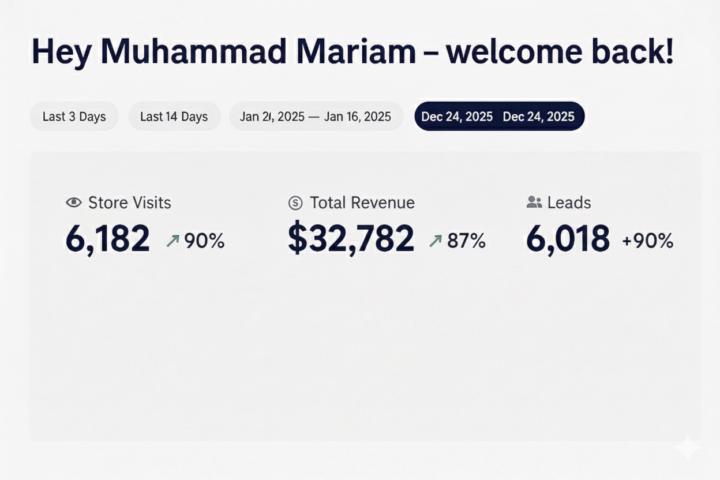Open the Total Revenue metric label
The height and width of the screenshot is (480, 720).
[x=362, y=203]
